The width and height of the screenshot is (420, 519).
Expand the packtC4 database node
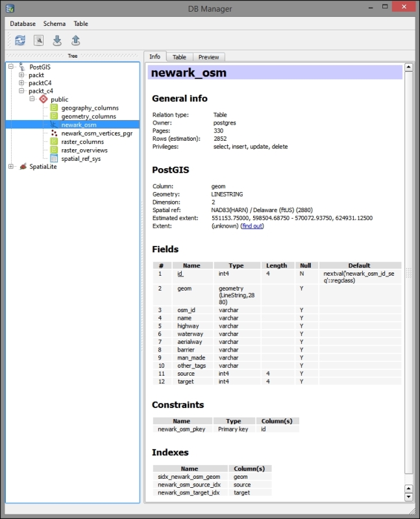tap(21, 83)
